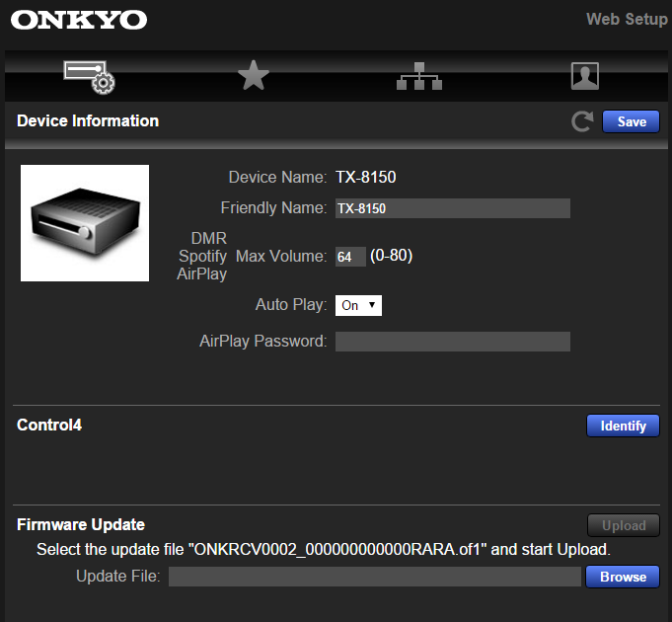This screenshot has width=672, height=622.
Task: Open the user account tab icon
Action: click(x=585, y=76)
